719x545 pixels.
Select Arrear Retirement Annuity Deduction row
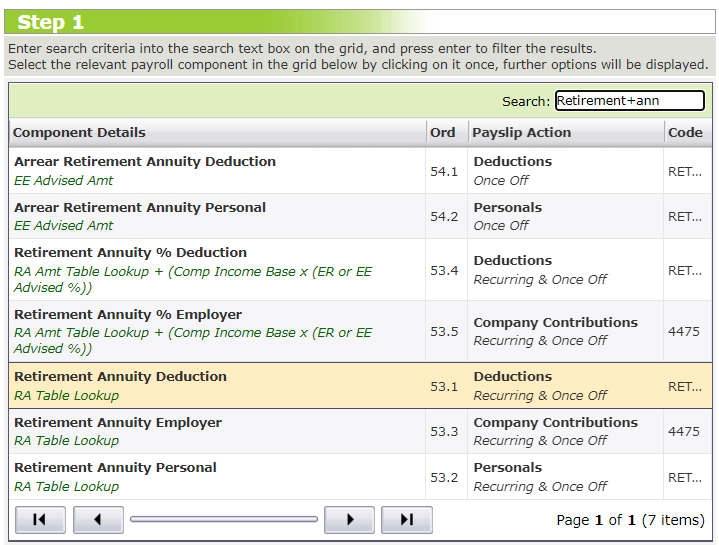point(145,162)
